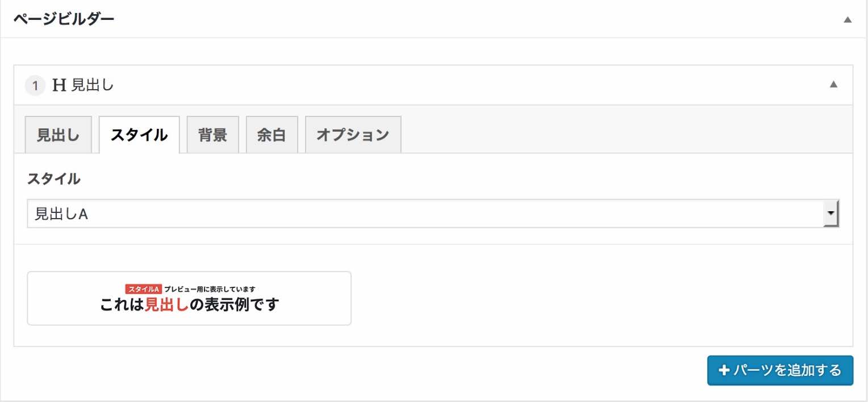Collapse the ページビルダー panel arrow

tap(848, 19)
